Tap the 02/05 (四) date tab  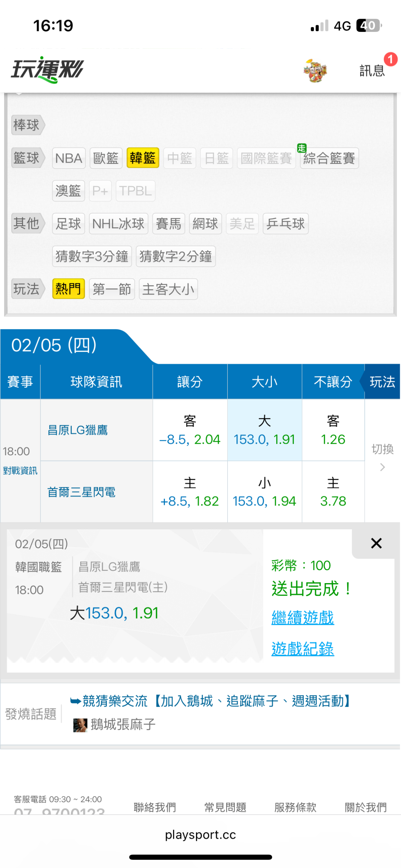[54, 345]
